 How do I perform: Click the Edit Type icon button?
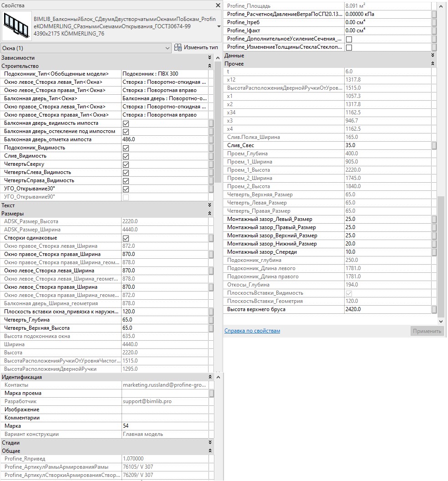click(x=196, y=48)
